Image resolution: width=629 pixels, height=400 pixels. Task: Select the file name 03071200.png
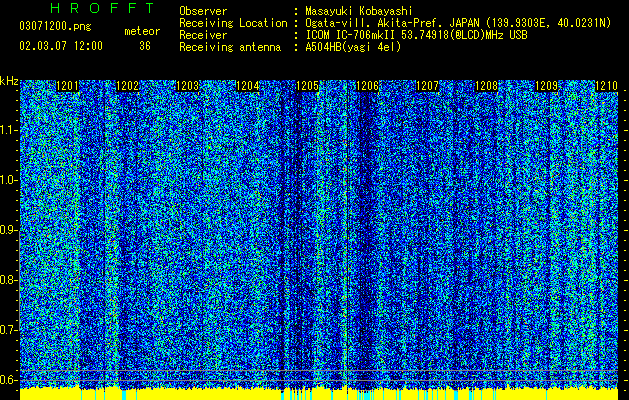(55, 27)
